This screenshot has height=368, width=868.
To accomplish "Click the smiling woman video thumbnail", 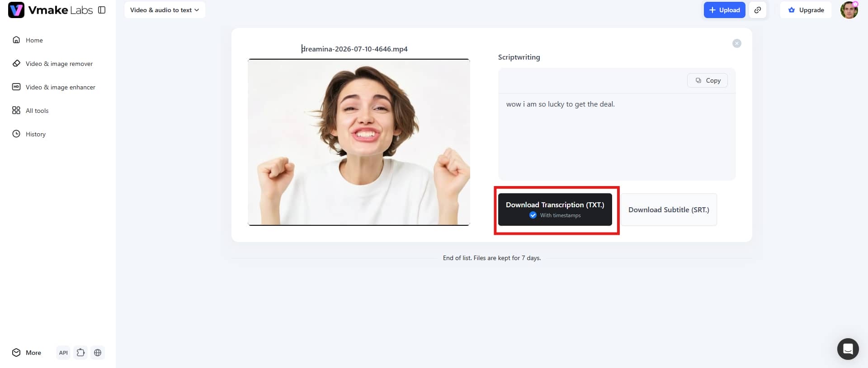I will 359,142.
